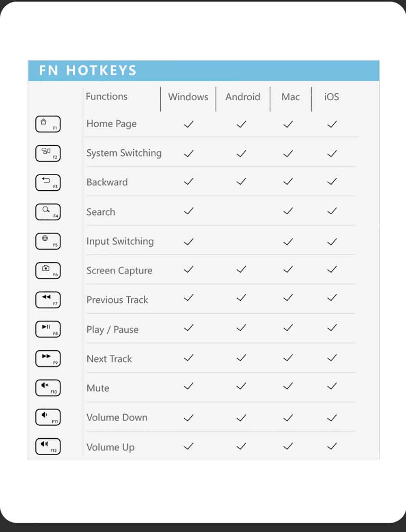Click the F9 Next Track key icon
This screenshot has height=532, width=406.
pyautogui.click(x=48, y=359)
